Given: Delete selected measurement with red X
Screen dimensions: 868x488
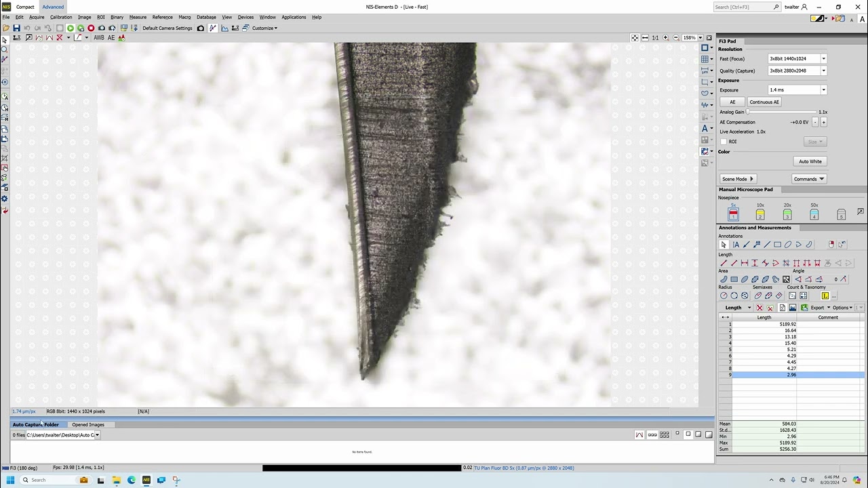Looking at the screenshot, I should point(759,308).
